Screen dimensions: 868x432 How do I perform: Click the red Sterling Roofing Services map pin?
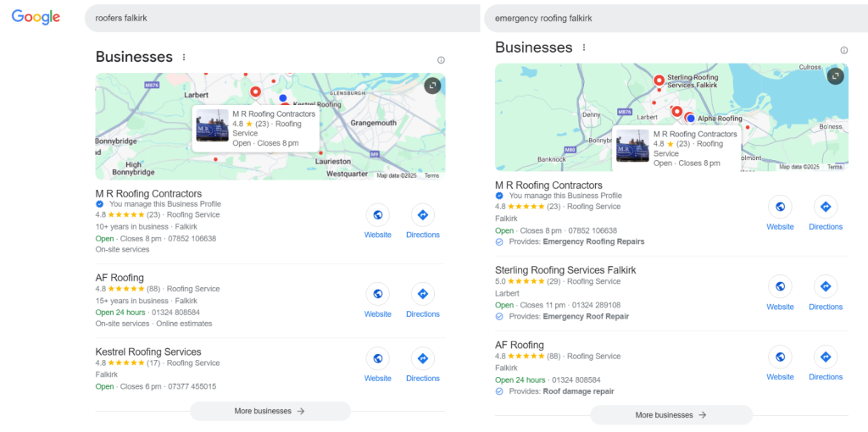pyautogui.click(x=659, y=81)
